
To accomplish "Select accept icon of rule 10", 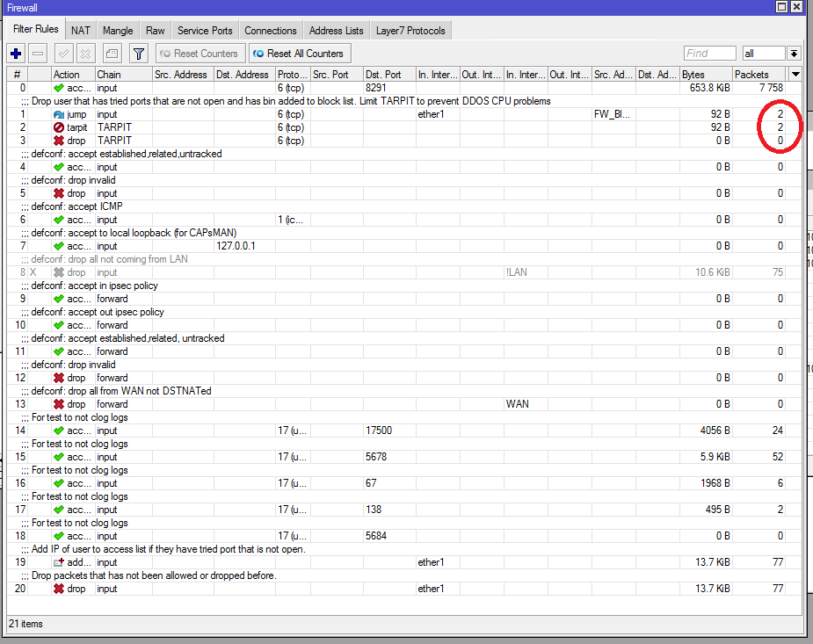I will point(59,325).
